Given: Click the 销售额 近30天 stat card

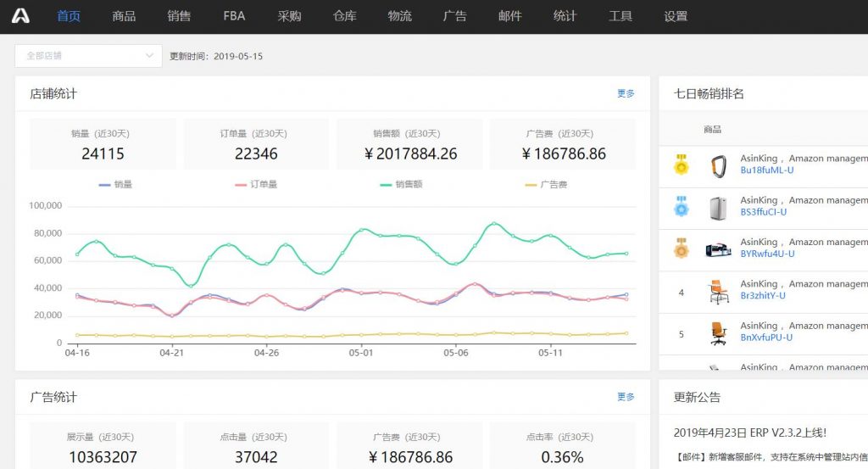Looking at the screenshot, I should [x=409, y=144].
